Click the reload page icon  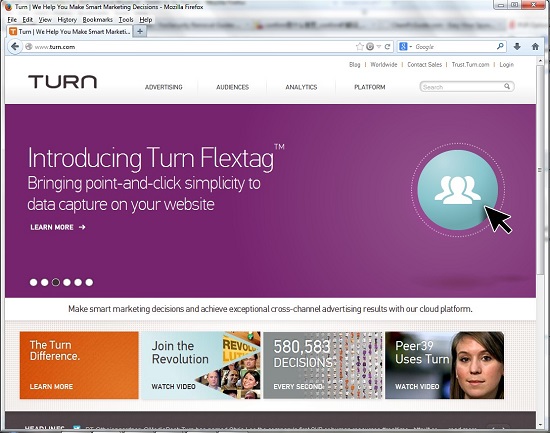(x=387, y=47)
